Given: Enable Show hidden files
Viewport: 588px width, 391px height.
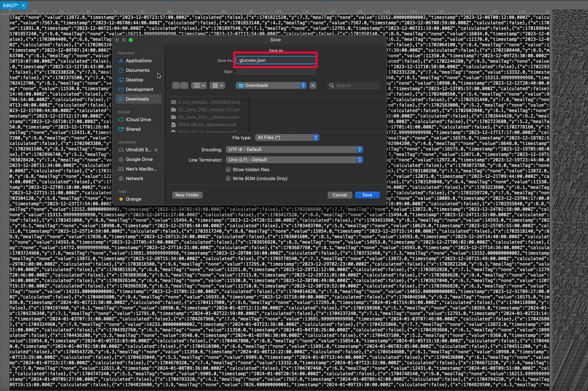Looking at the screenshot, I should pyautogui.click(x=228, y=170).
